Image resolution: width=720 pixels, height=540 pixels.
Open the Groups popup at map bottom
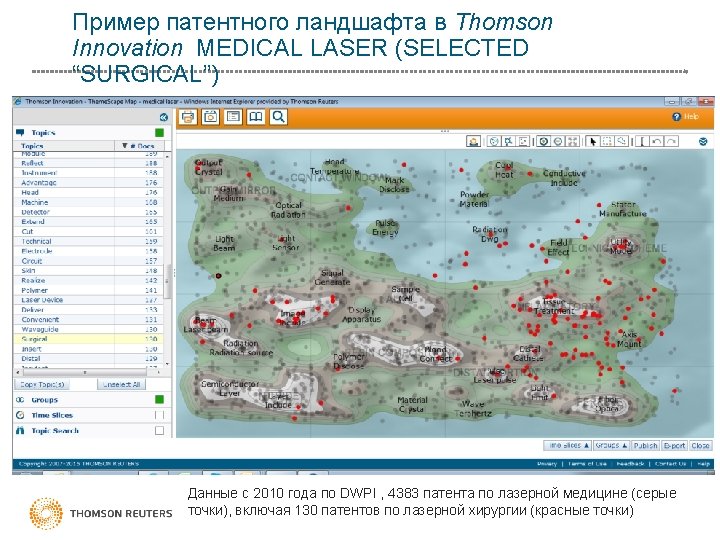click(x=611, y=445)
